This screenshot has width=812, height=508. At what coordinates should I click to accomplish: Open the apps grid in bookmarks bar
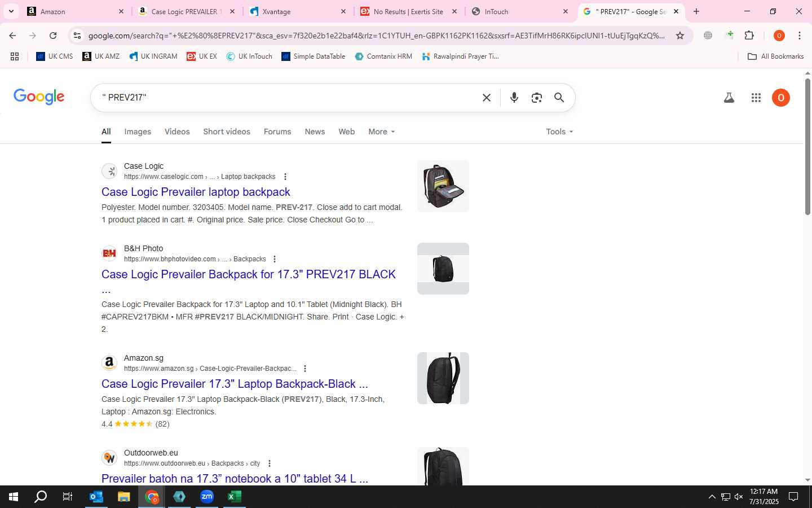click(x=15, y=56)
